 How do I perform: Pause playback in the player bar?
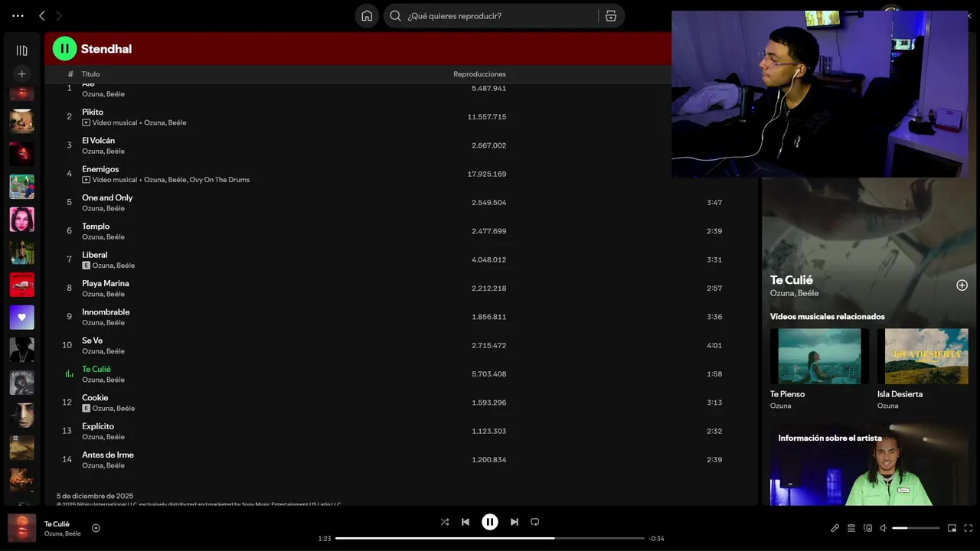click(490, 522)
